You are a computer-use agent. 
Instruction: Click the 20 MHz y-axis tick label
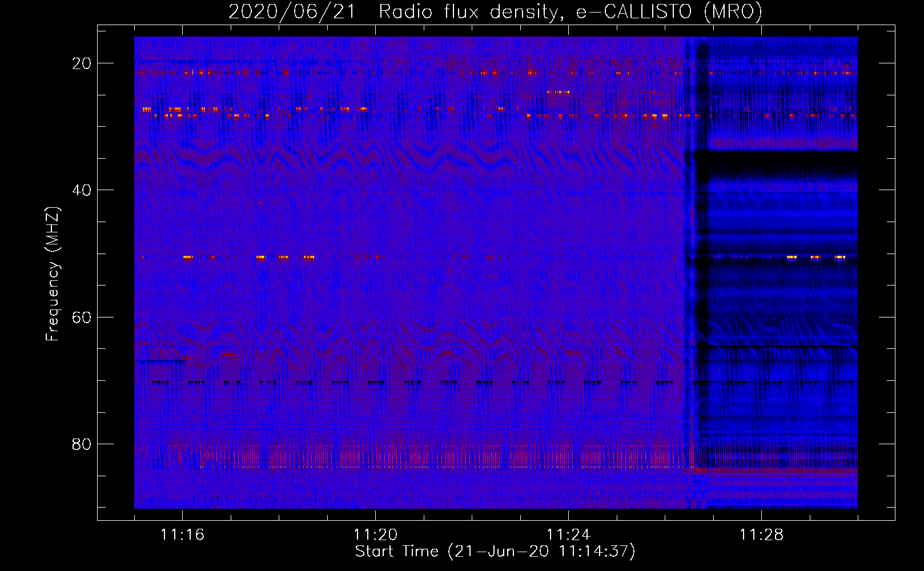(82, 63)
